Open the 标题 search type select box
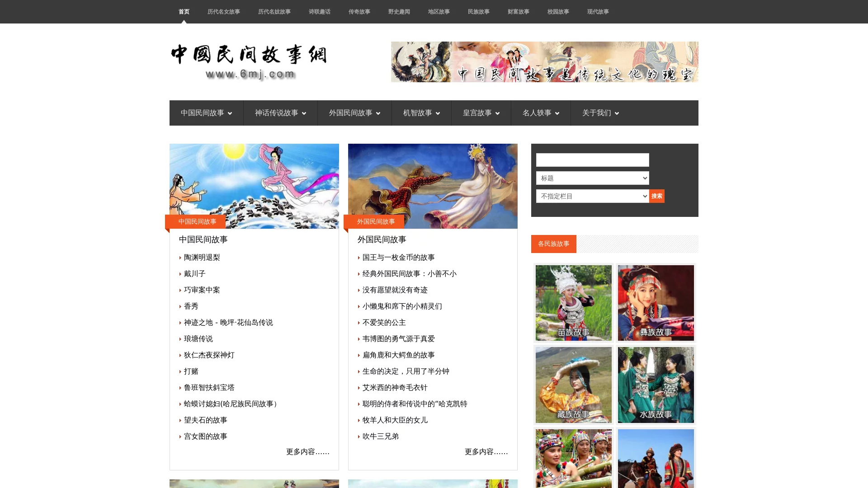 point(592,178)
